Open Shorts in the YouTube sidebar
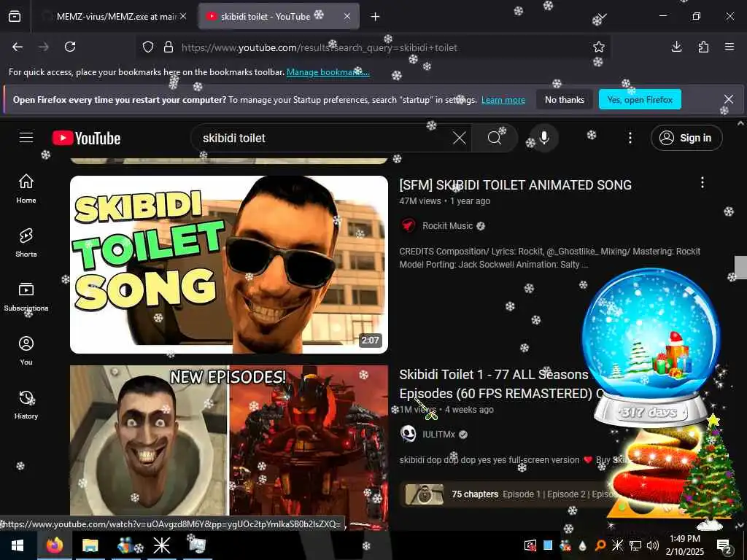Viewport: 747px width, 560px height. click(26, 242)
